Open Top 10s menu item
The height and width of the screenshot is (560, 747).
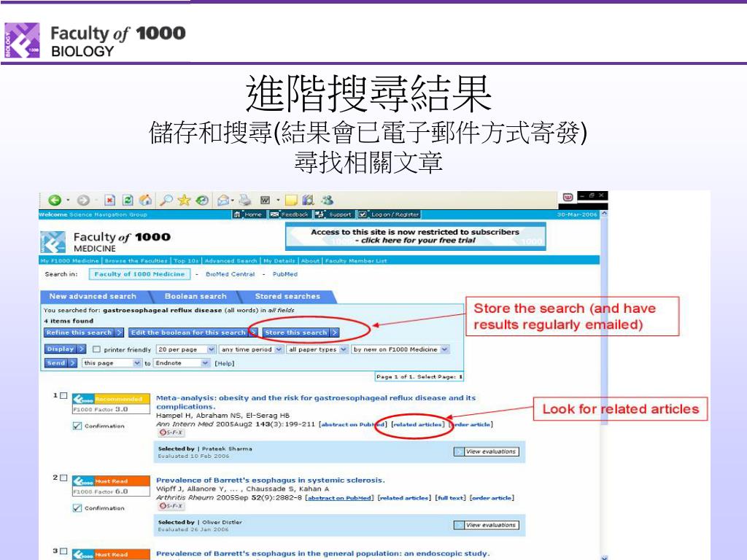pyautogui.click(x=186, y=260)
